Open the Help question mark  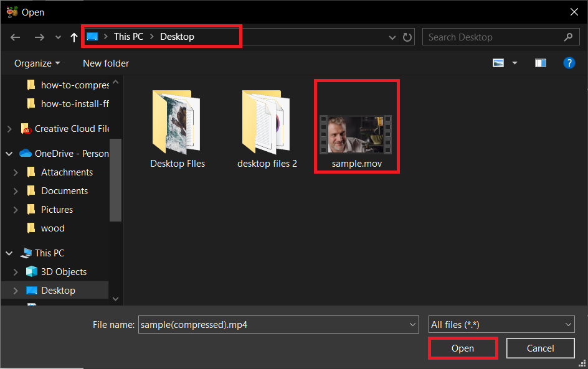[x=569, y=63]
